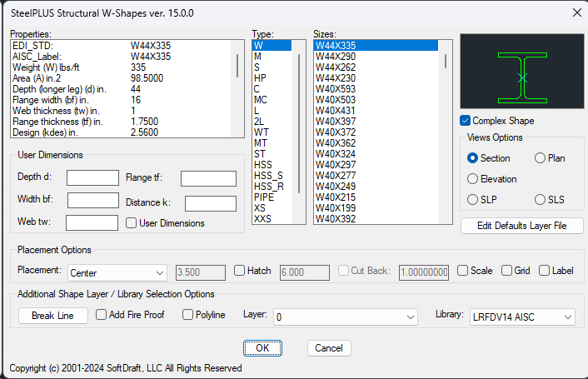Select size W40X593 in Sizes list
The image size is (588, 379).
pos(376,89)
